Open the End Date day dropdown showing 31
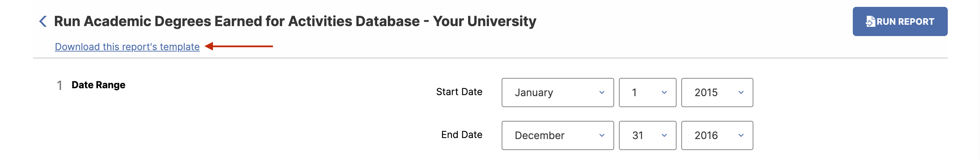The image size is (980, 160). pos(647,135)
